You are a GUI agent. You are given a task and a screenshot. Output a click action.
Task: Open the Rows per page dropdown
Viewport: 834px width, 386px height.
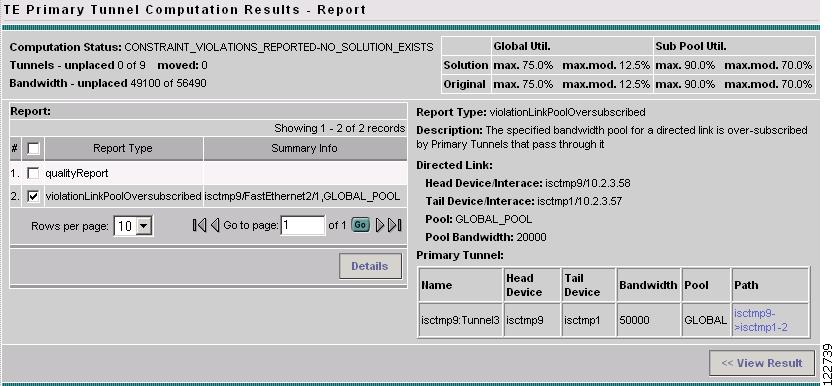(134, 226)
